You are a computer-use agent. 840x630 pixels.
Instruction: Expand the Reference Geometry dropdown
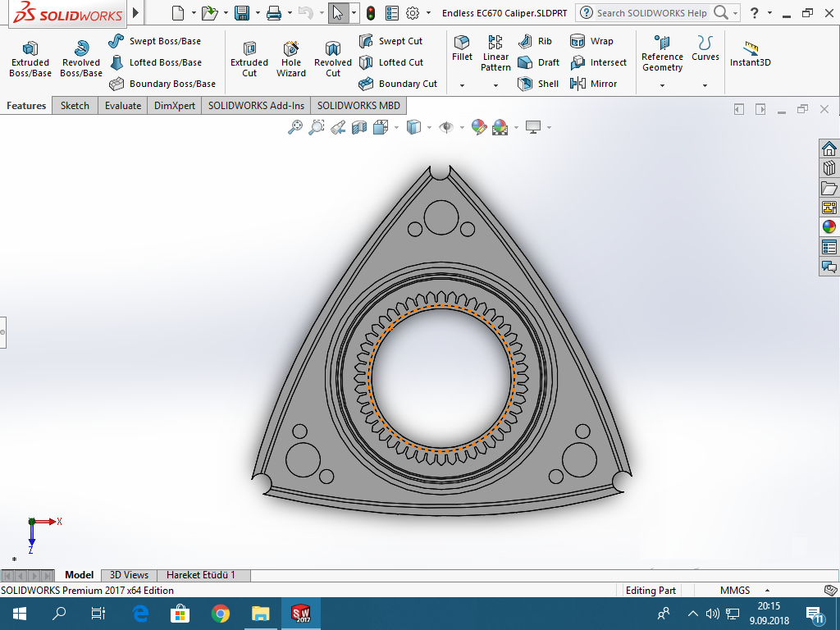click(662, 85)
